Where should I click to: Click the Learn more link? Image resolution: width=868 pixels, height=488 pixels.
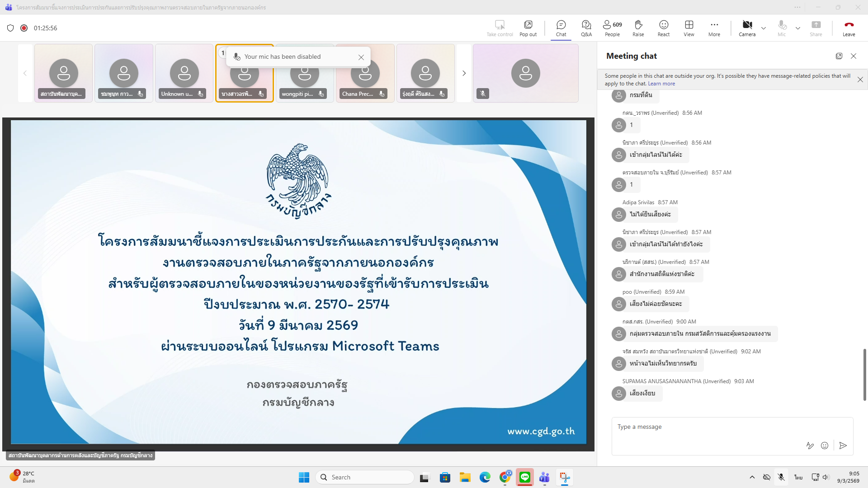click(x=661, y=84)
